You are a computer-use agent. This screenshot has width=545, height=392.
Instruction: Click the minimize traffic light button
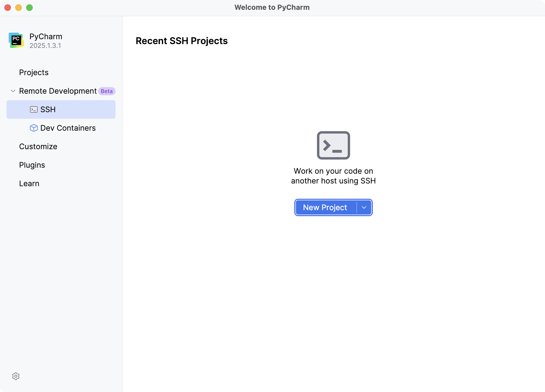click(x=18, y=8)
